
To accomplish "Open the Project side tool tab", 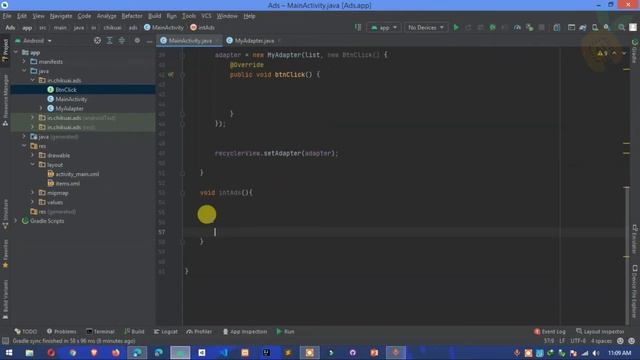I will [5, 51].
